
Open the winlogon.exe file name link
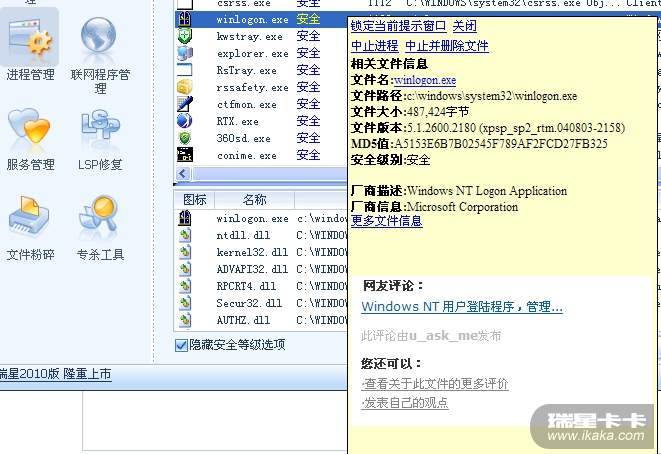tap(425, 80)
